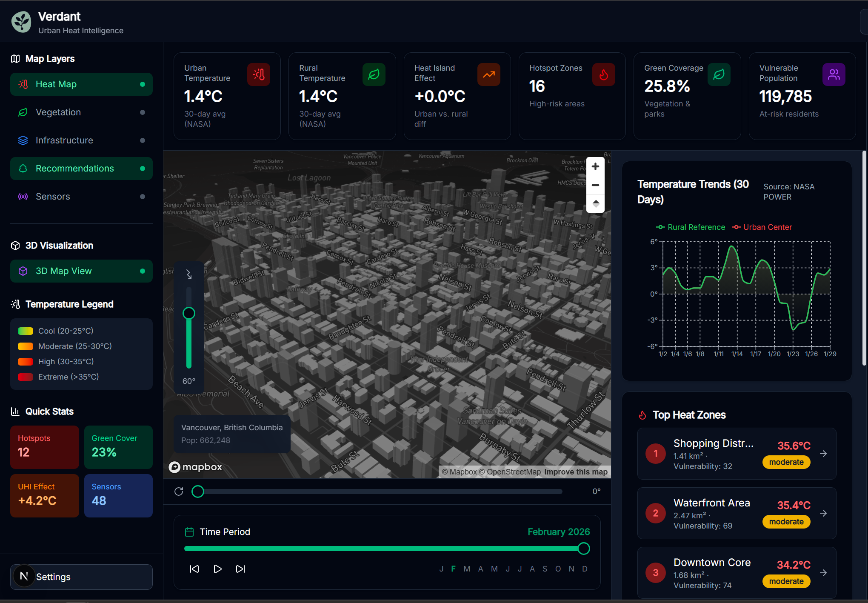Disable the 3D Map View toggle
The height and width of the screenshot is (603, 868).
[x=81, y=271]
